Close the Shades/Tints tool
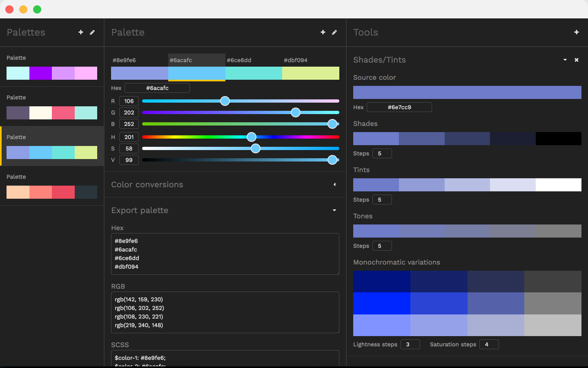This screenshot has height=368, width=588. (577, 60)
